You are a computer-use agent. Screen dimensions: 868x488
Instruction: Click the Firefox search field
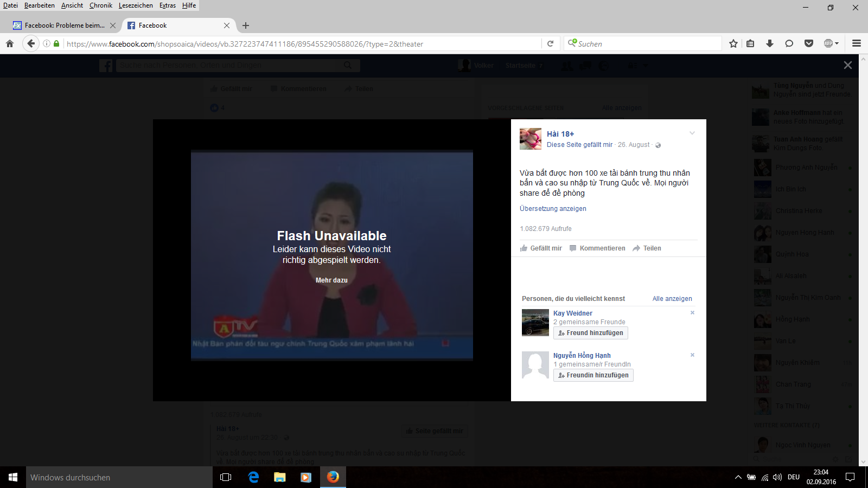click(x=646, y=44)
